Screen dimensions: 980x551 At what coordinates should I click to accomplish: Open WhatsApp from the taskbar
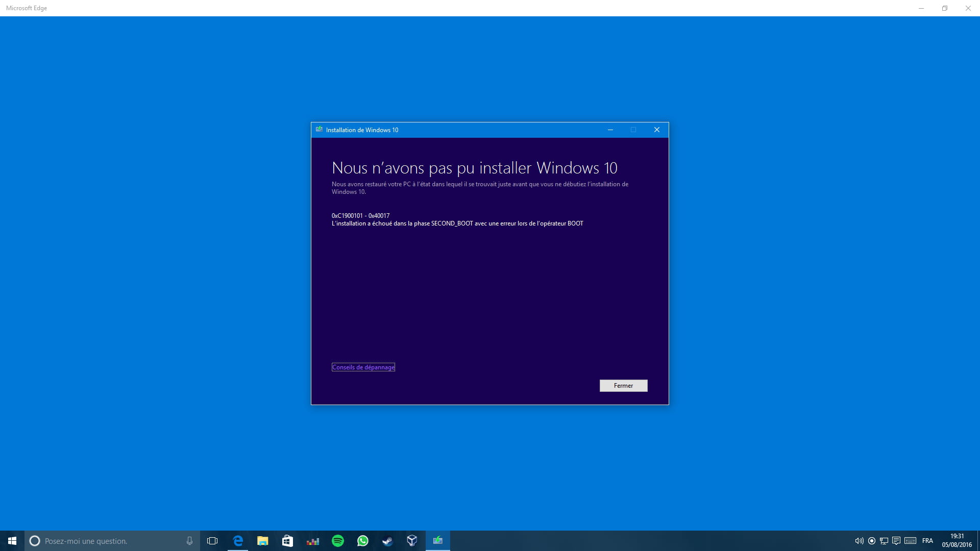coord(362,541)
